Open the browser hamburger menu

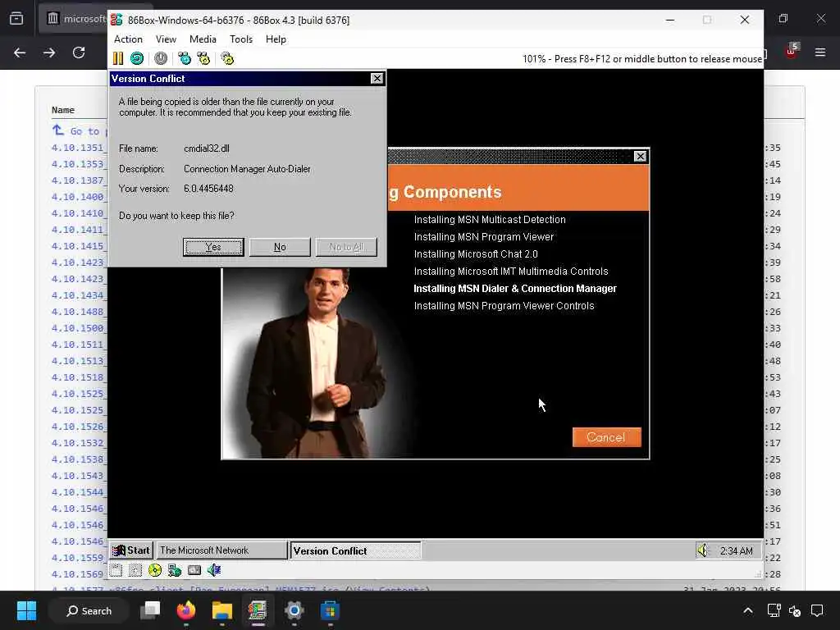(x=820, y=52)
